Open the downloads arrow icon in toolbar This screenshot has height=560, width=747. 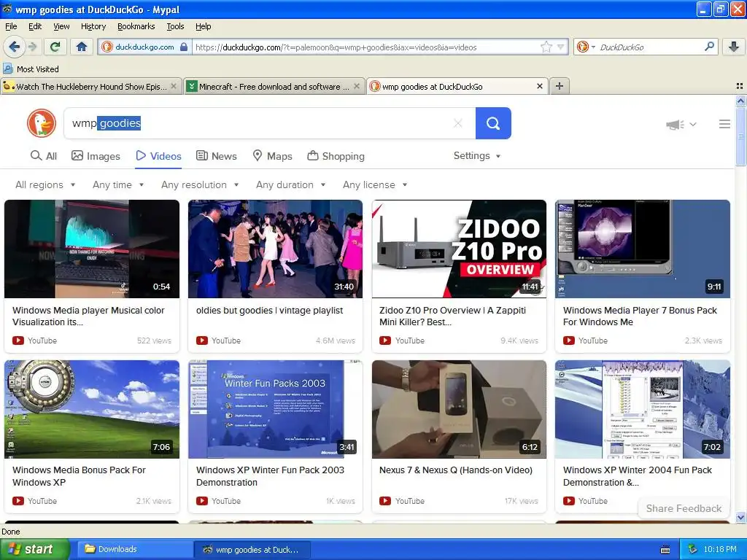click(x=734, y=47)
